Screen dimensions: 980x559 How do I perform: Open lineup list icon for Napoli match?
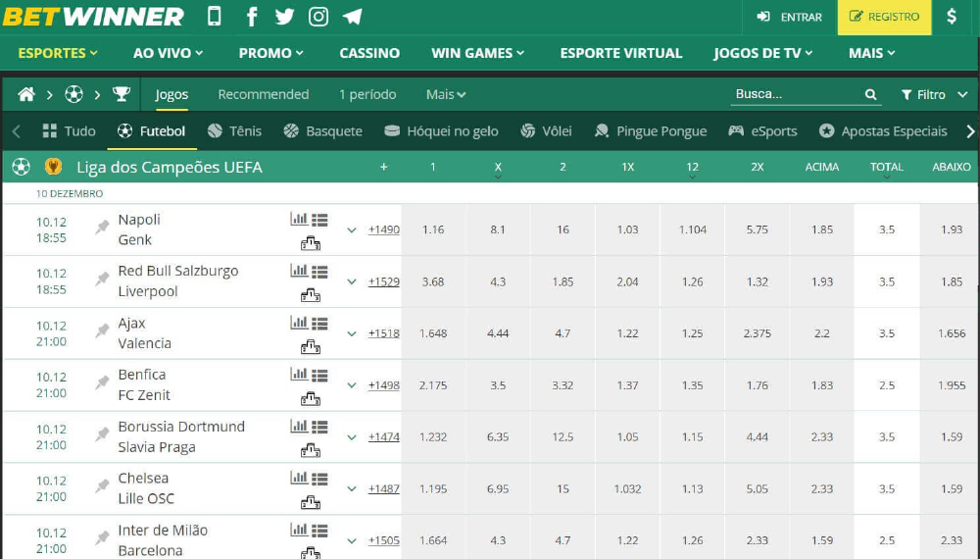click(319, 220)
